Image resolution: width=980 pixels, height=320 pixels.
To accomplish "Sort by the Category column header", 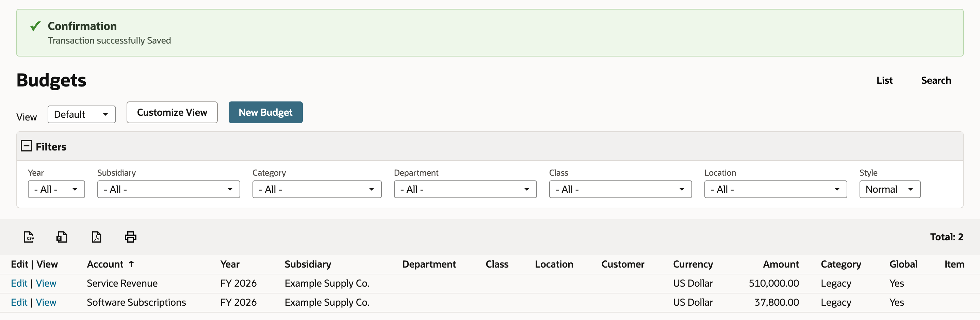I will click(x=841, y=264).
